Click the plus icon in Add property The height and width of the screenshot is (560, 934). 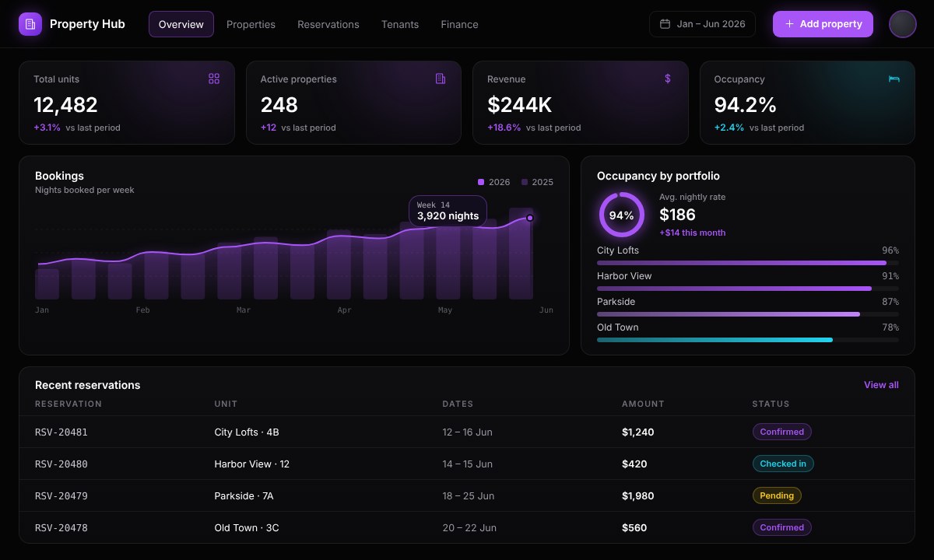[x=789, y=24]
